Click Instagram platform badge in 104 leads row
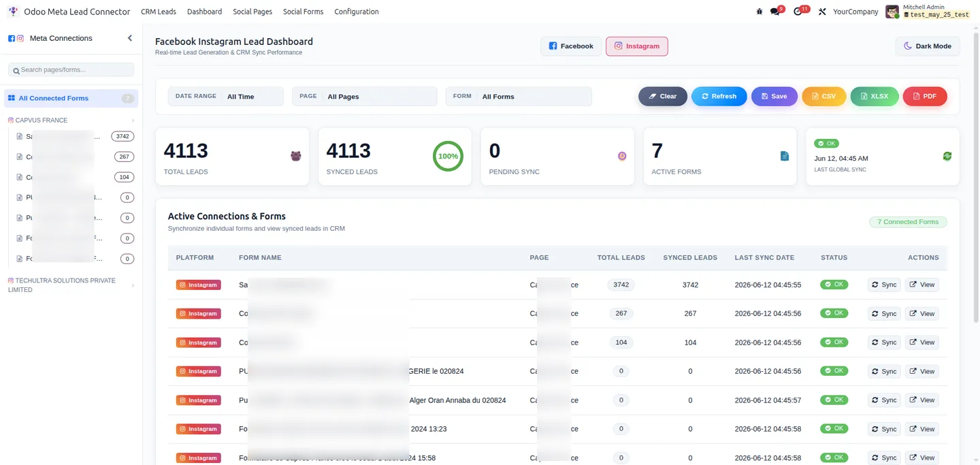Viewport: 980px width, 465px height. click(198, 342)
